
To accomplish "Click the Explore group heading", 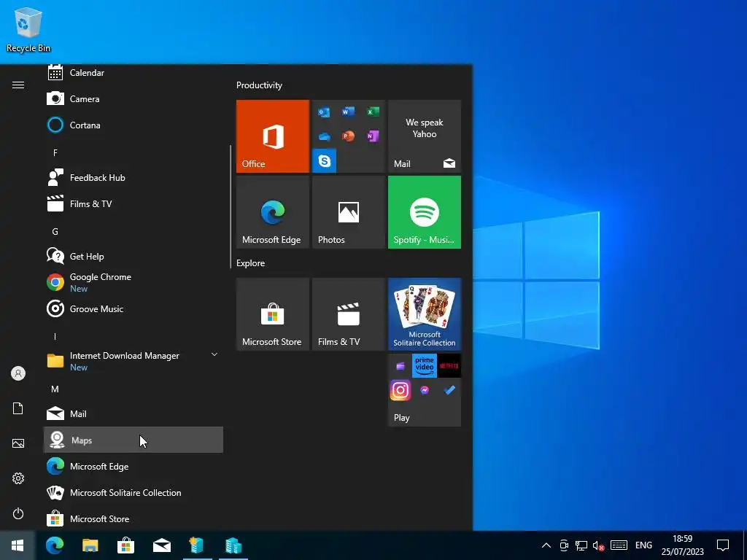I will click(251, 262).
